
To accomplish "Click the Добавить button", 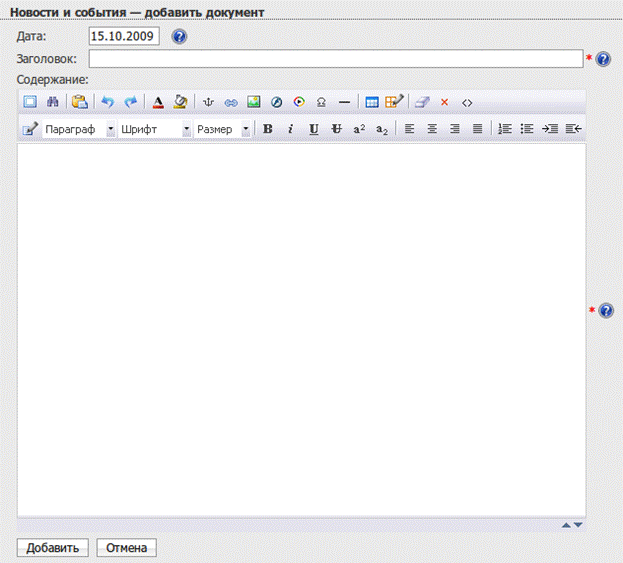I will [52, 548].
